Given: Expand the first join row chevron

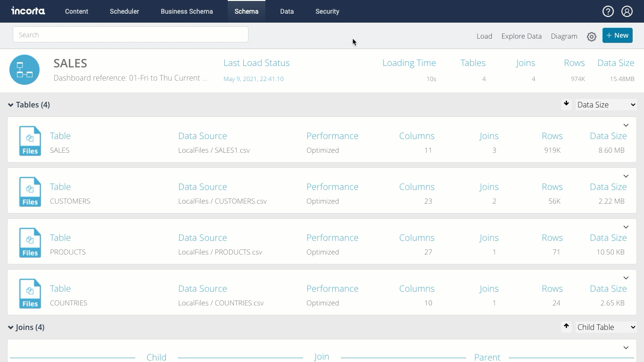Looking at the screenshot, I should pos(626,348).
